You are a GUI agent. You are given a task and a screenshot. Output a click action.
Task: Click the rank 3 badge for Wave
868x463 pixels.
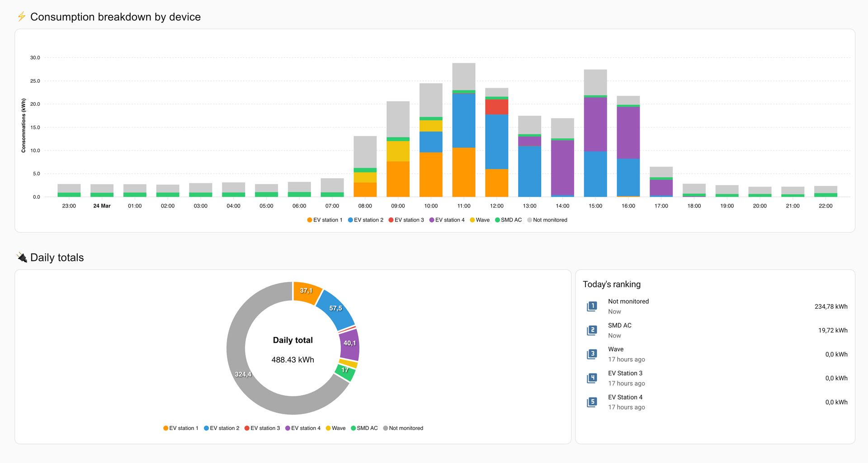pyautogui.click(x=592, y=354)
